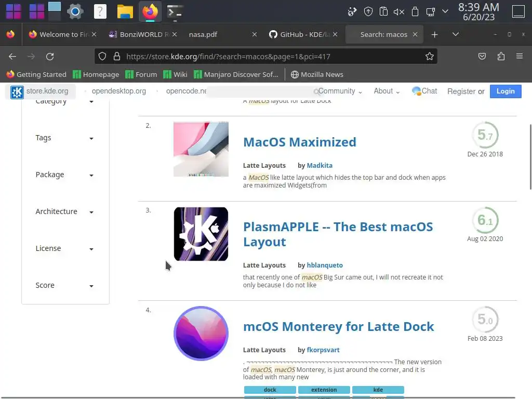Open the tracking protection shield icon
The height and width of the screenshot is (399, 532).
pyautogui.click(x=102, y=56)
